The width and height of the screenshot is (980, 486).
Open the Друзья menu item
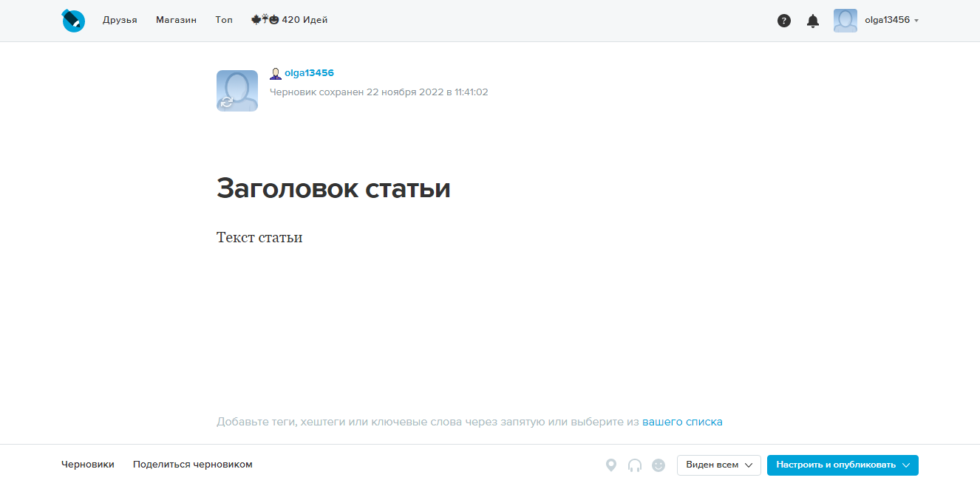(x=120, y=20)
